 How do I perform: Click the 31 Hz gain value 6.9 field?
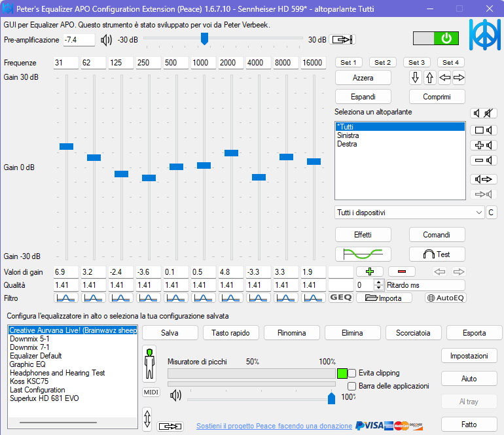click(66, 272)
